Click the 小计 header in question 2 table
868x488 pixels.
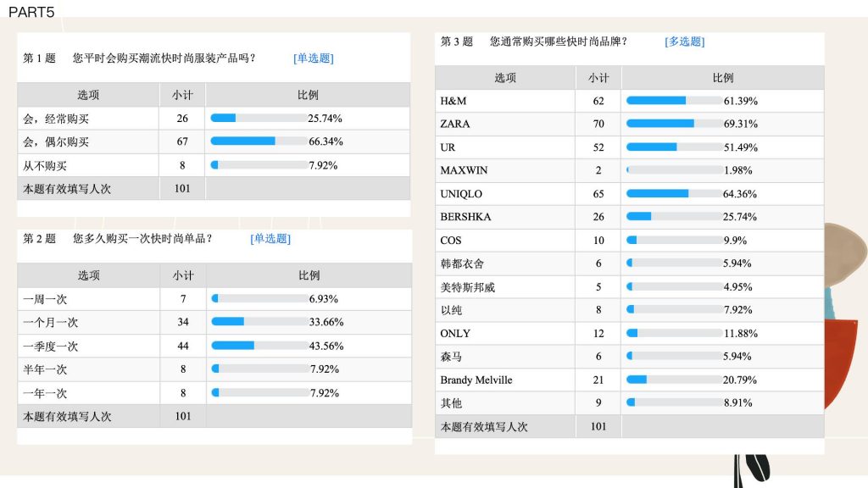pyautogui.click(x=183, y=275)
